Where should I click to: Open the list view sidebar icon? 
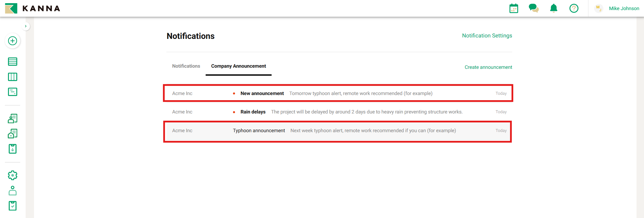coord(12,62)
